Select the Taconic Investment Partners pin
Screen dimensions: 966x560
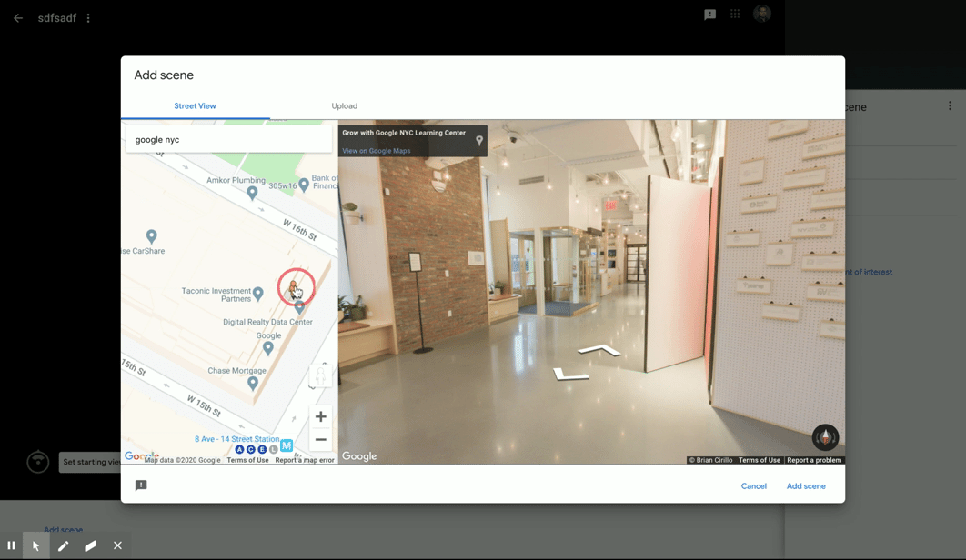pyautogui.click(x=258, y=294)
